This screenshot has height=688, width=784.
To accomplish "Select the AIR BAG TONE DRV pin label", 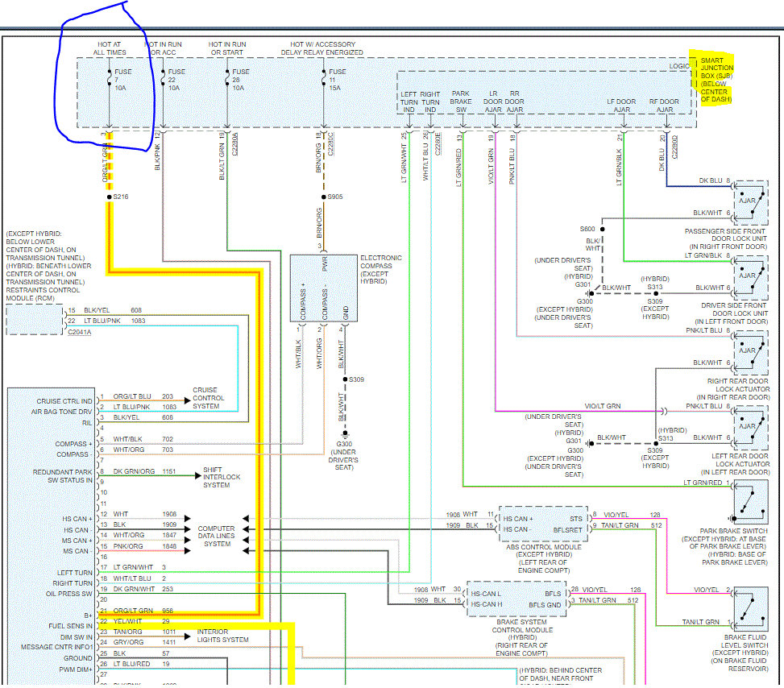I will click(x=61, y=412).
